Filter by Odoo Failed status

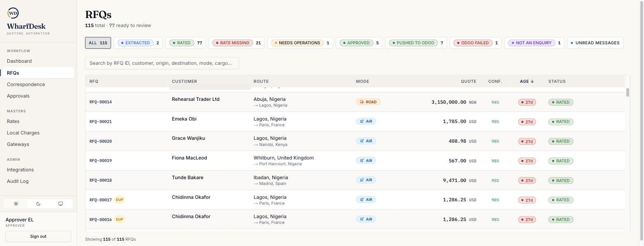tap(476, 43)
